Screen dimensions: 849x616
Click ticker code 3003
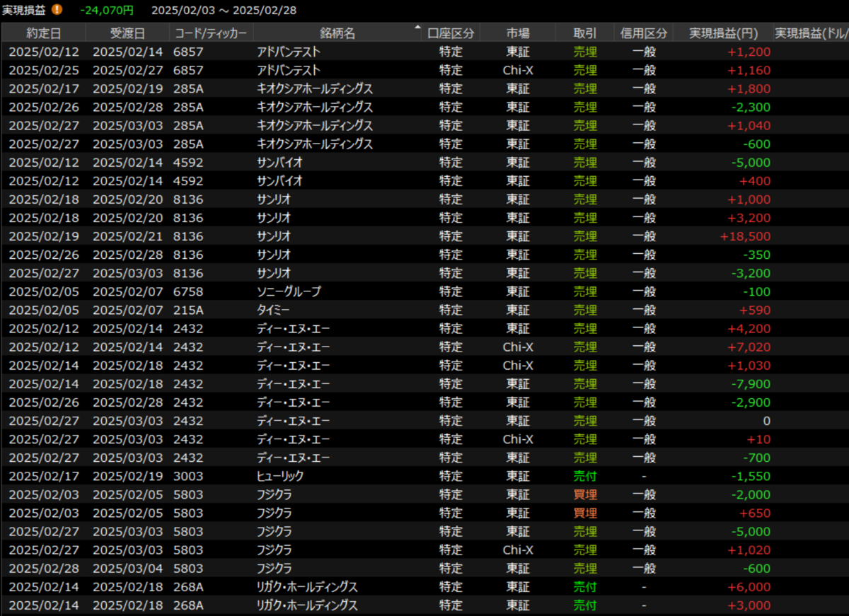click(x=188, y=475)
